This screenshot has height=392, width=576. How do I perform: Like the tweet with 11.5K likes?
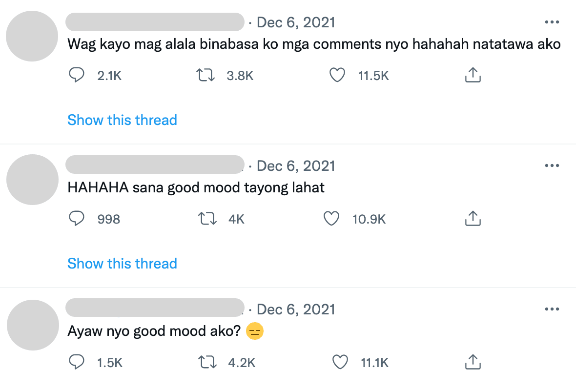click(x=337, y=75)
